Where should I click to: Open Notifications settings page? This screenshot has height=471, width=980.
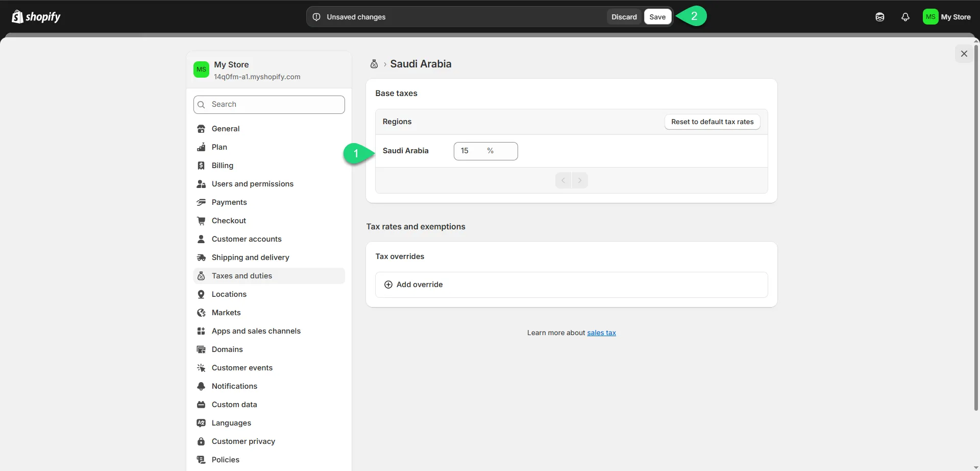pos(234,386)
